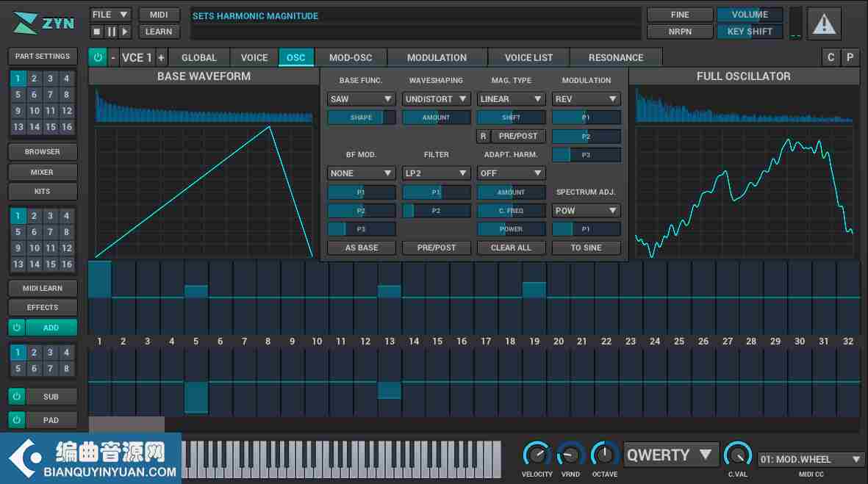The image size is (868, 484).
Task: Open the 01: MOD.WHEEL MIDI CC dropdown
Action: coord(811,459)
